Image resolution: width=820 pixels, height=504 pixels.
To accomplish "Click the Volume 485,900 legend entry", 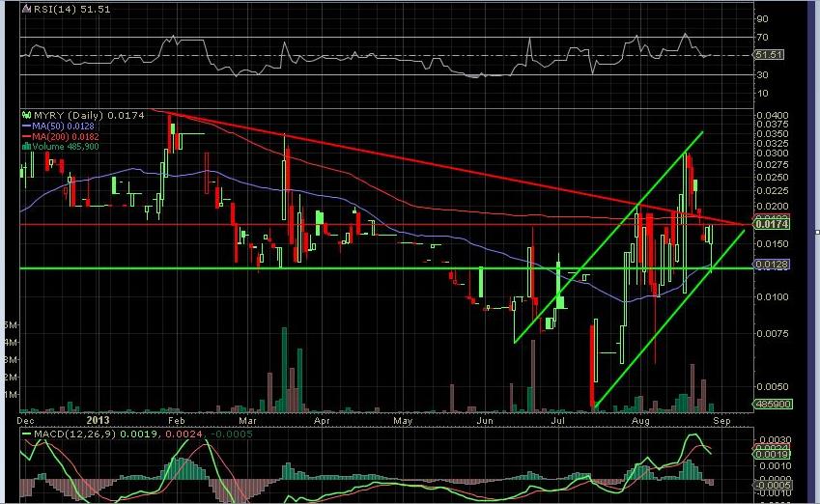I will tap(66, 147).
